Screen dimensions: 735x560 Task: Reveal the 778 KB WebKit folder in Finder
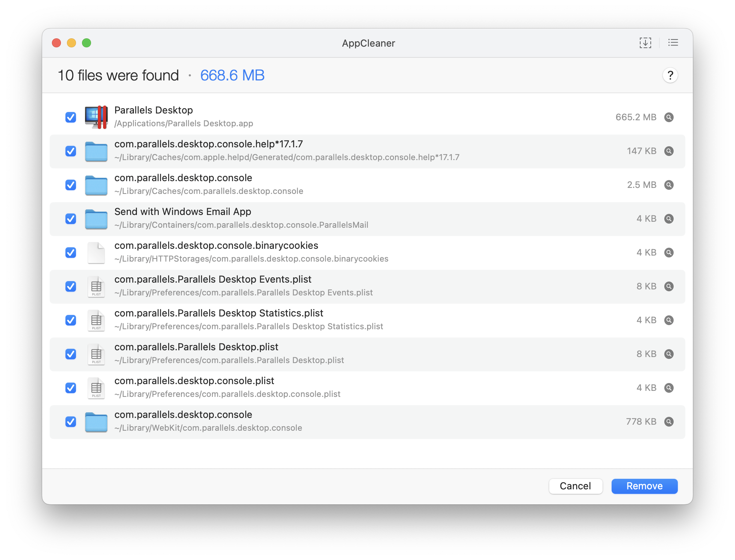[x=669, y=422]
